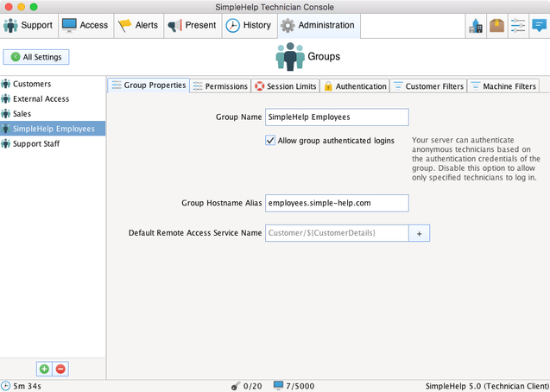The width and height of the screenshot is (550, 392).
Task: Open the Authentication tab
Action: point(355,85)
